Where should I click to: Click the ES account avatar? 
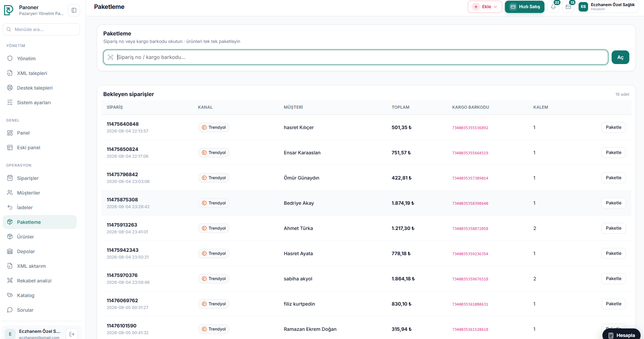[583, 7]
